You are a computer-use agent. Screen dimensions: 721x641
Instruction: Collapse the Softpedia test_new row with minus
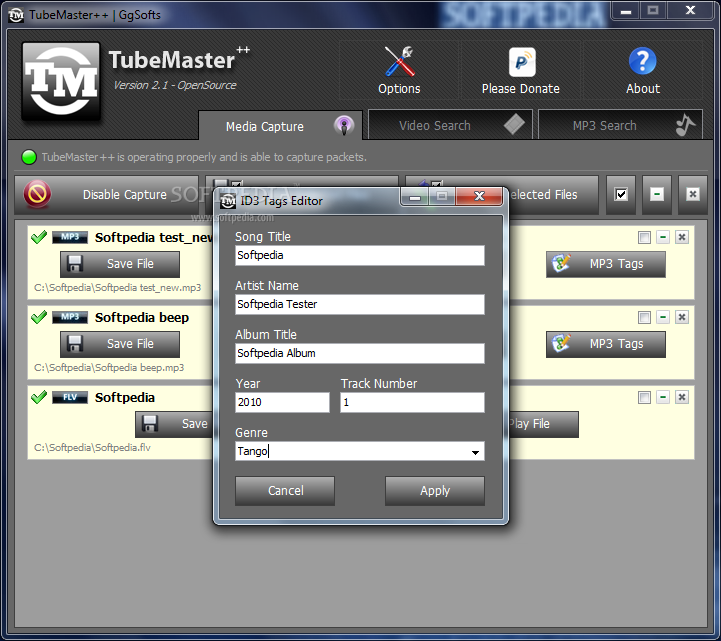(x=663, y=237)
